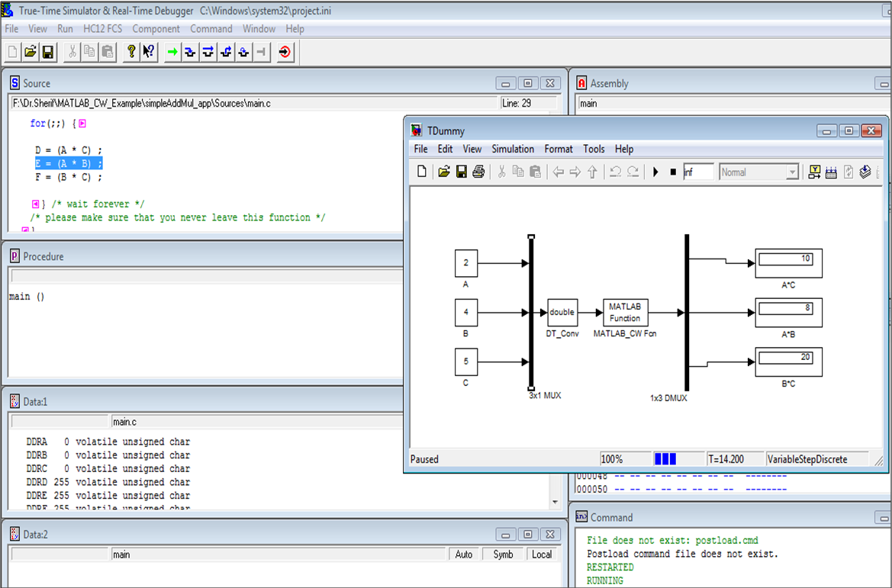Open the Tools menu in TDummy
The width and height of the screenshot is (892, 588).
[594, 149]
